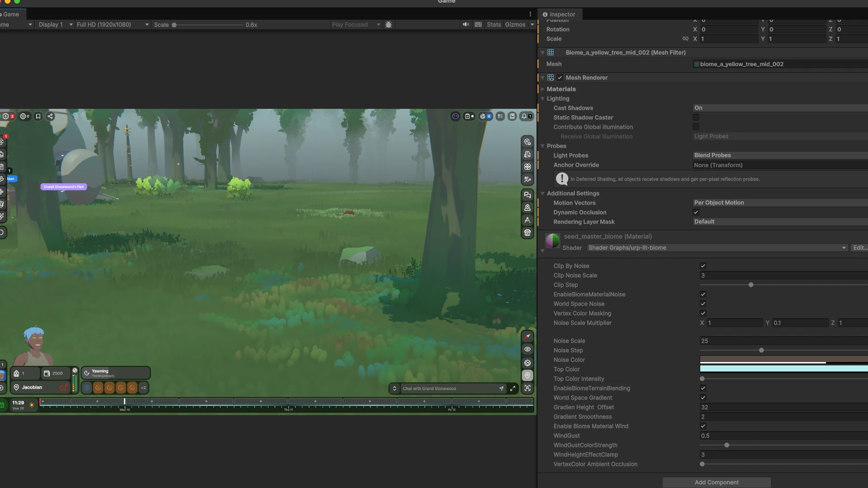Click the building settings icon in sidebar
Screen dimensions: 868x488
pos(527,155)
